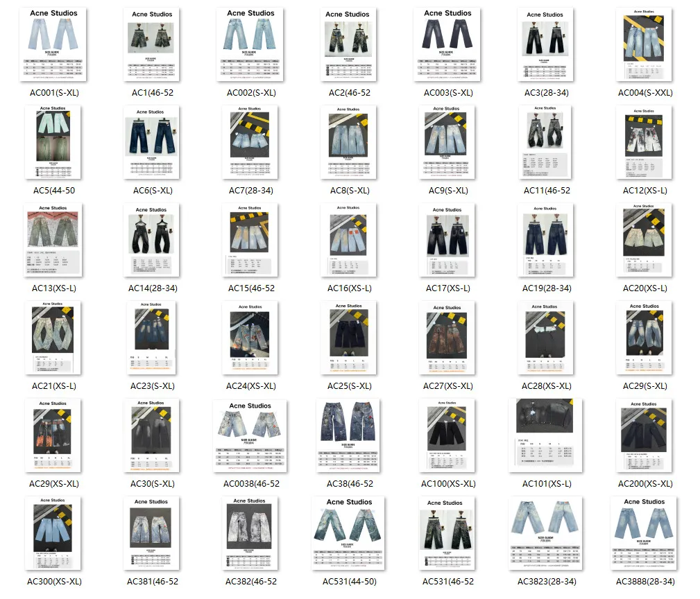Select the label AC29(S-XL)
The height and width of the screenshot is (599, 700).
(644, 385)
